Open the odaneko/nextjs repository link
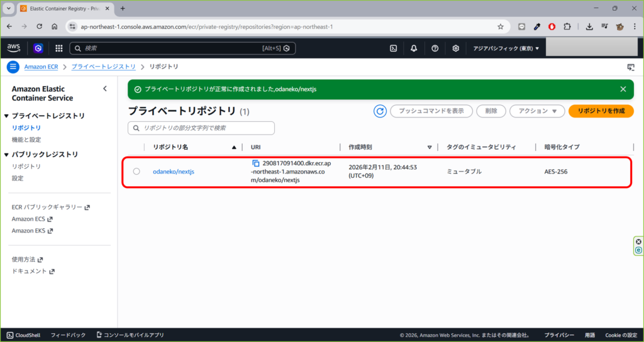The width and height of the screenshot is (644, 342). [x=174, y=172]
